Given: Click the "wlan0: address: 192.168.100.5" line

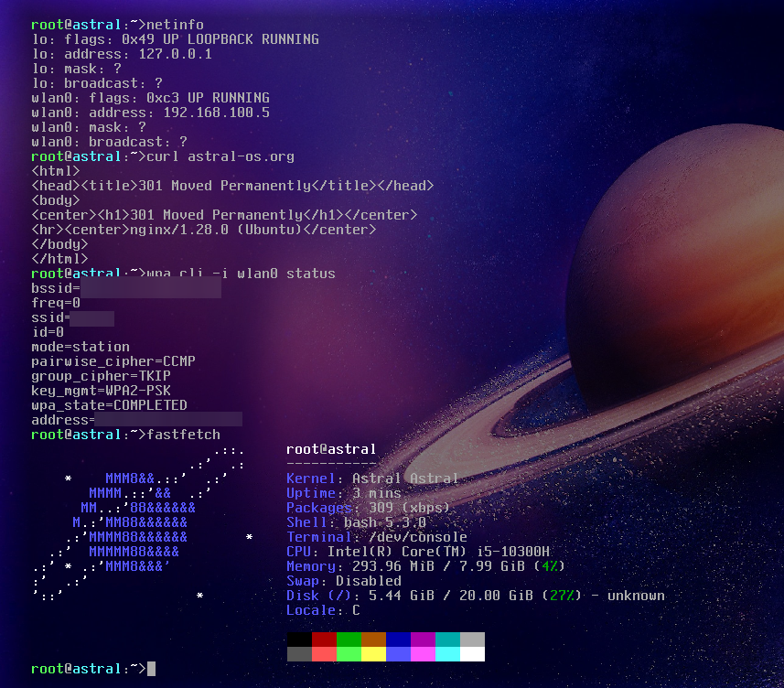Looking at the screenshot, I should click(151, 112).
